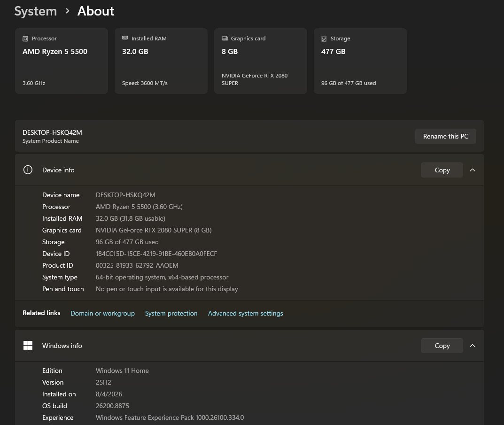Image resolution: width=504 pixels, height=425 pixels.
Task: Click the Storage row value in Device info
Action: pyautogui.click(x=127, y=242)
